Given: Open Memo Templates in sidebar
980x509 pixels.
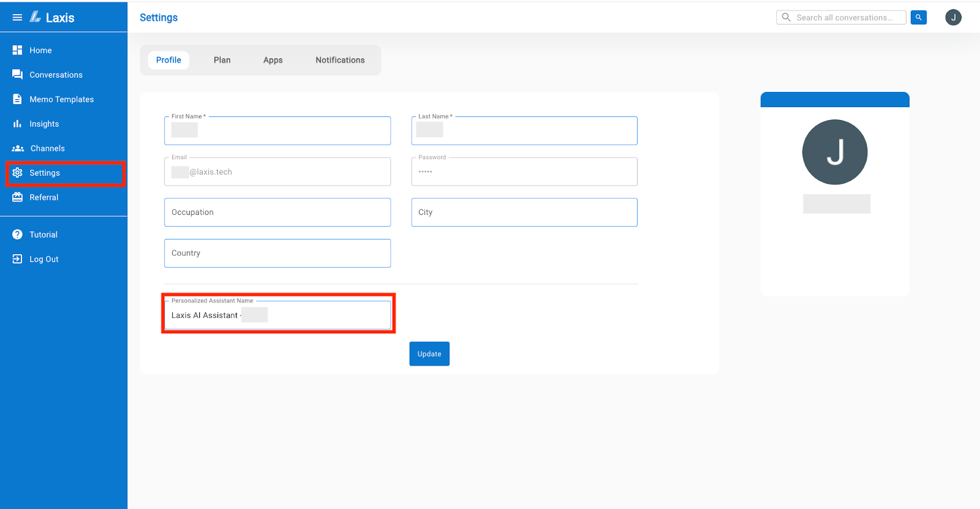Looking at the screenshot, I should pyautogui.click(x=64, y=99).
